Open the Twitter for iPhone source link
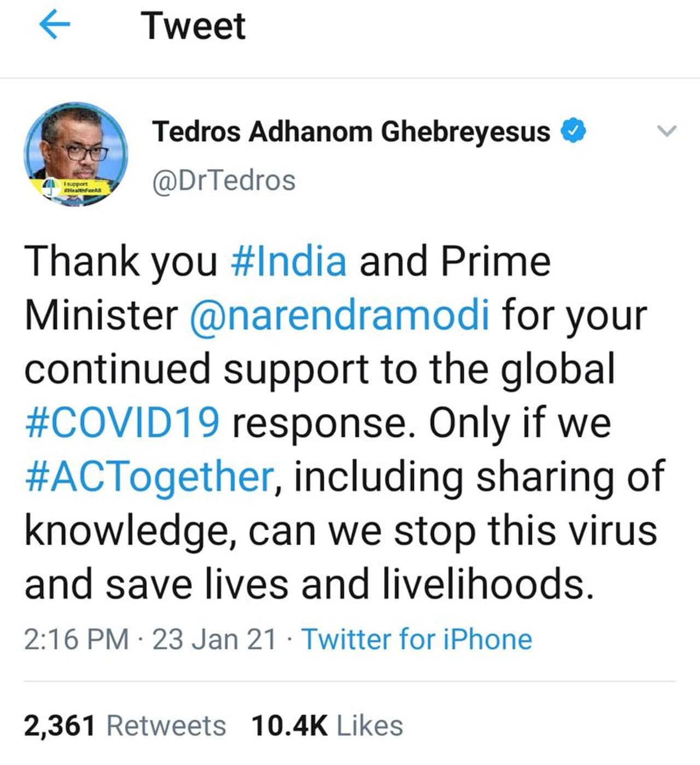Image resolution: width=700 pixels, height=765 pixels. (417, 639)
